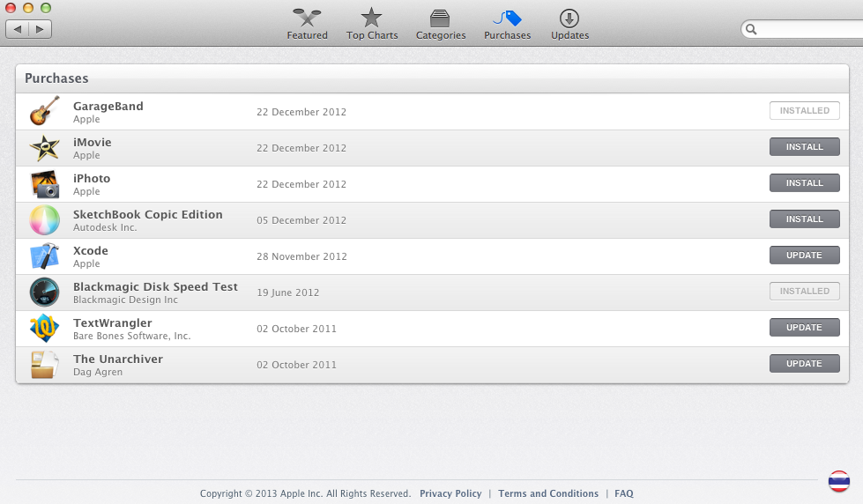Viewport: 863px width, 504px height.
Task: Click the TextWrangler app icon
Action: pos(44,329)
